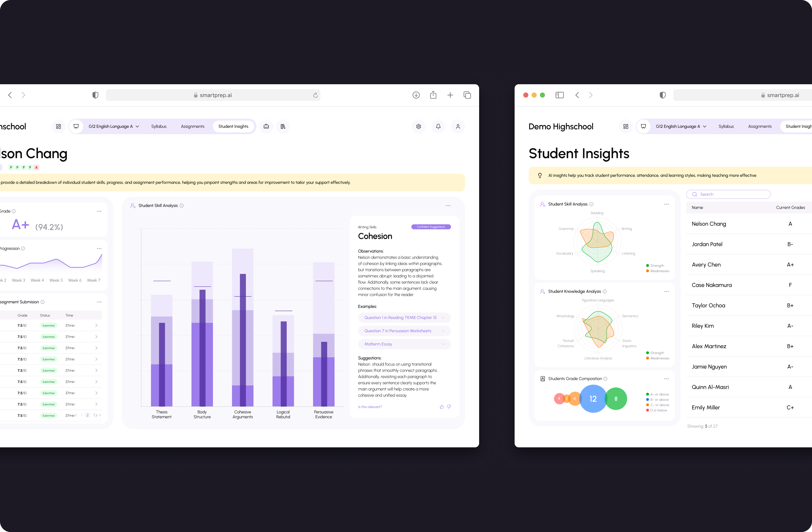Click the smartprep.ai address bar in the left window
The image size is (812, 532).
point(213,95)
